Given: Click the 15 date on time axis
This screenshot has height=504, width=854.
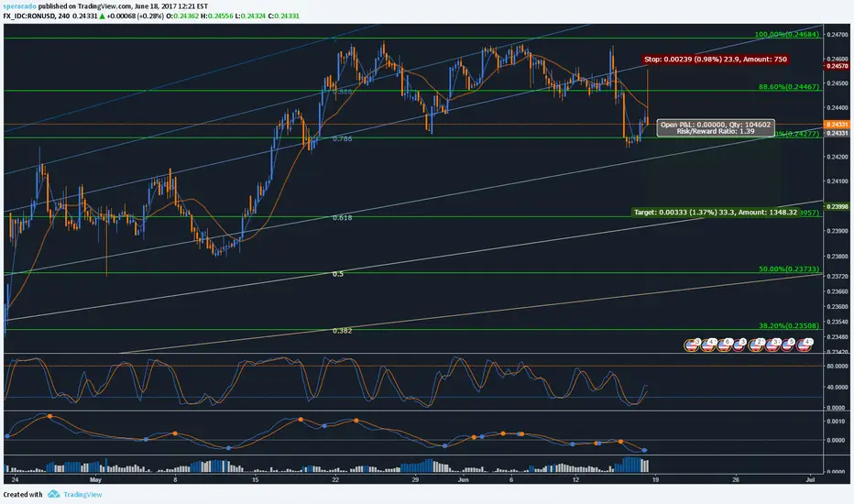Looking at the screenshot, I should coord(255,479).
